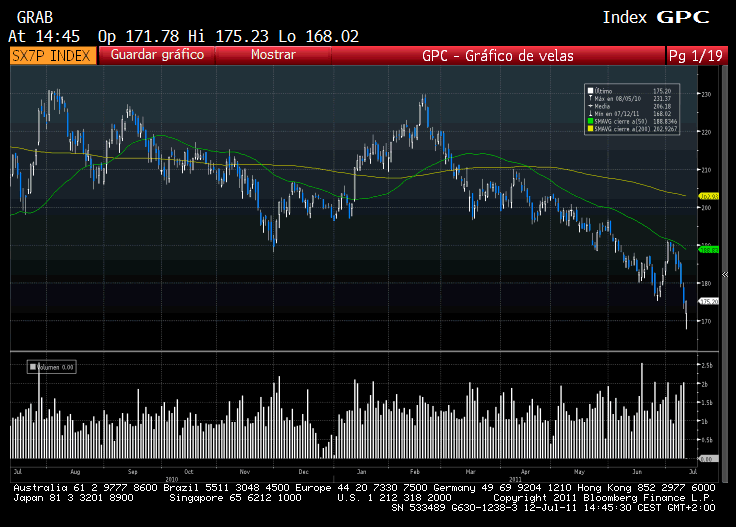
Task: Click the 0.00 volume axis tag
Action: click(x=709, y=458)
